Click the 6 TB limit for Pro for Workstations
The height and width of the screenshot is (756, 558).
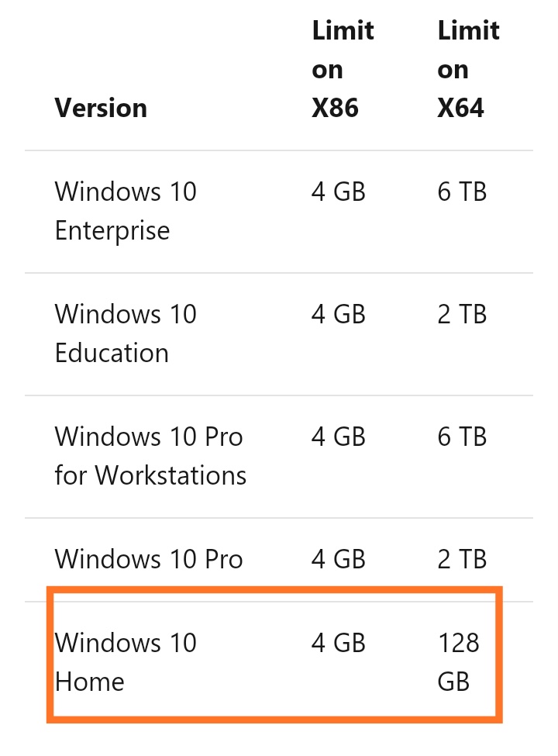[462, 437]
